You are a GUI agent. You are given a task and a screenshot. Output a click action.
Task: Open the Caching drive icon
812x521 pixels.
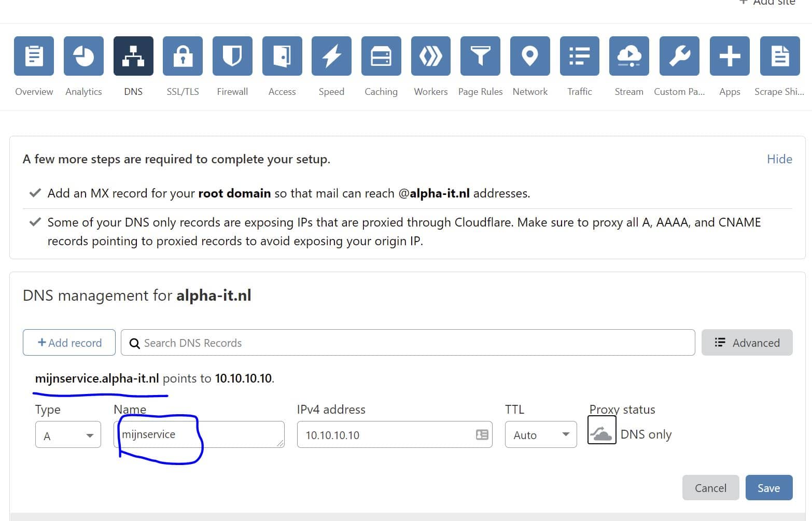pos(381,56)
